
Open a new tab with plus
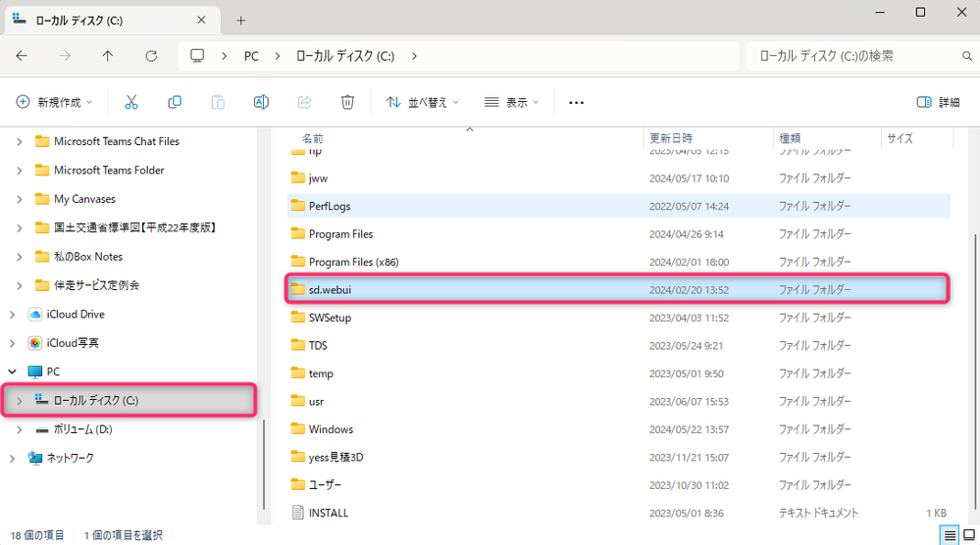pos(240,21)
